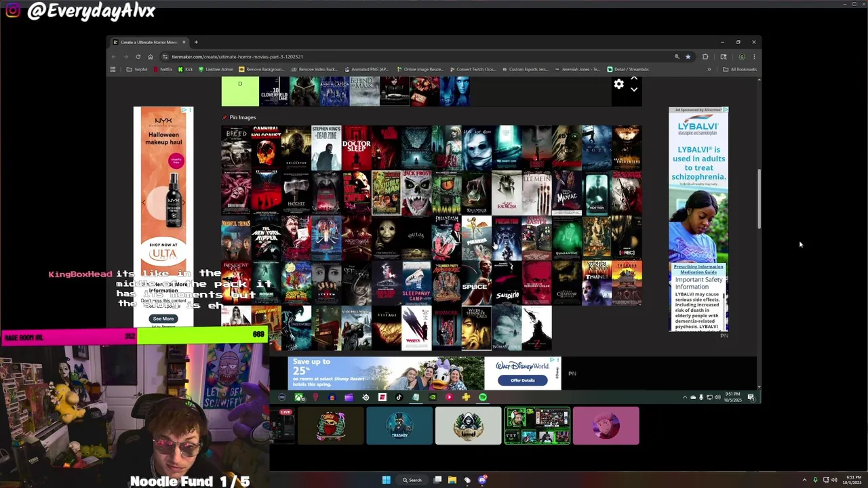Viewport: 868px width, 488px height.
Task: Expand hidden bookmarks chevron
Action: point(709,69)
